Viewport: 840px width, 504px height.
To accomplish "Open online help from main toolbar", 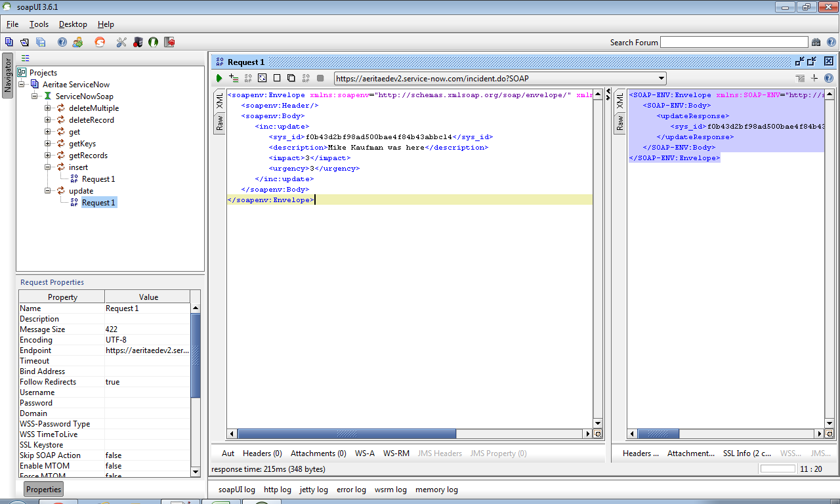I will click(62, 42).
